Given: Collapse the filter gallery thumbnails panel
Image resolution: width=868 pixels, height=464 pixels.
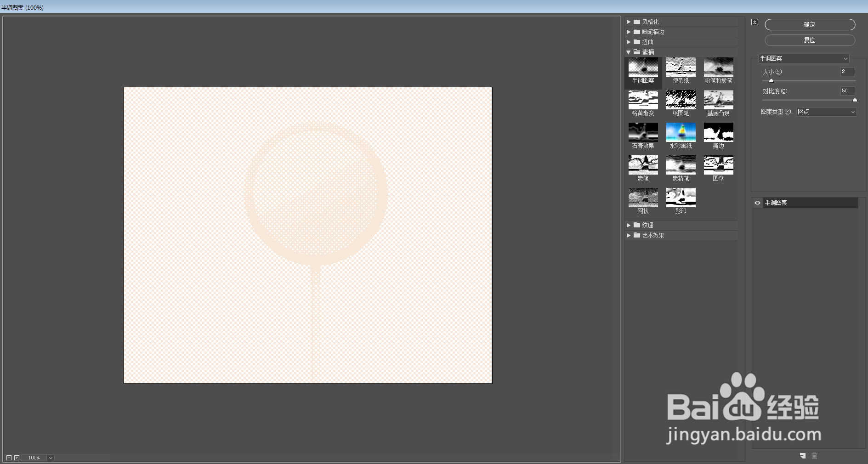Looking at the screenshot, I should click(755, 22).
